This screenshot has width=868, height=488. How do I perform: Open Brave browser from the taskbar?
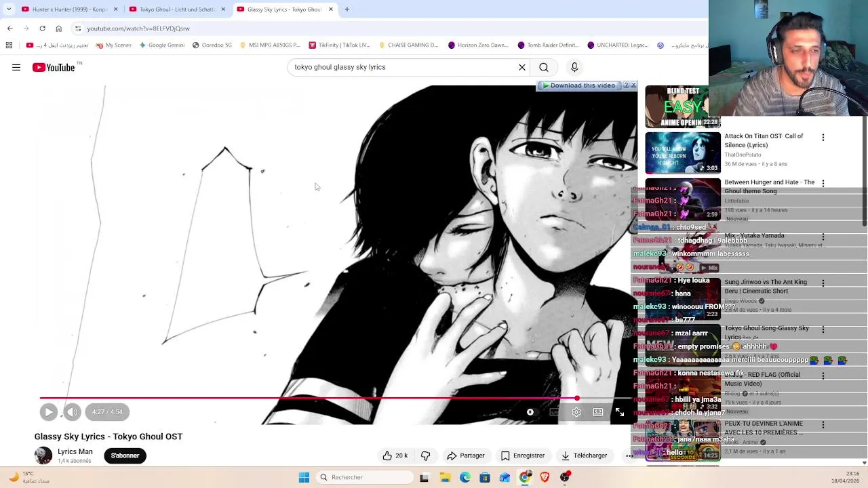tap(545, 477)
